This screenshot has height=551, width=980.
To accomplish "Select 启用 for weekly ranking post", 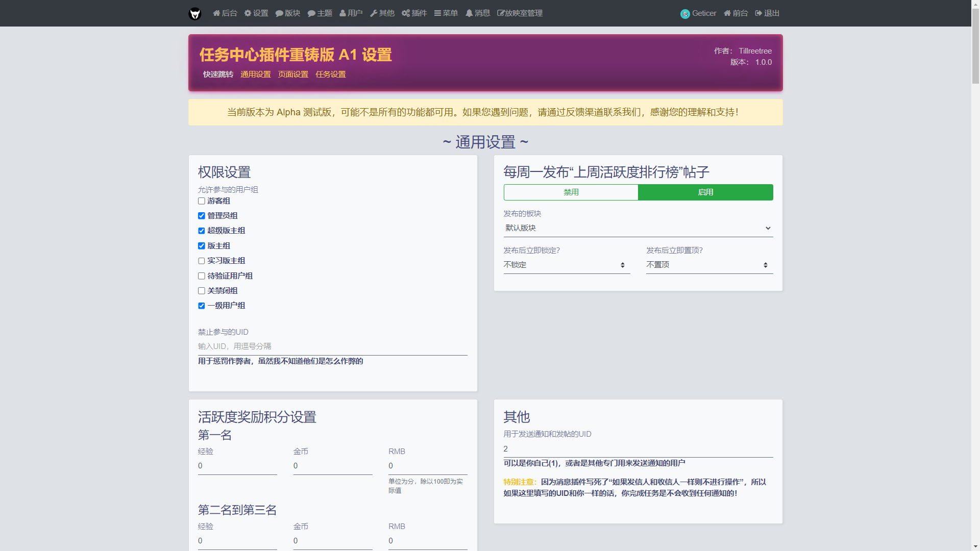I will [x=705, y=192].
